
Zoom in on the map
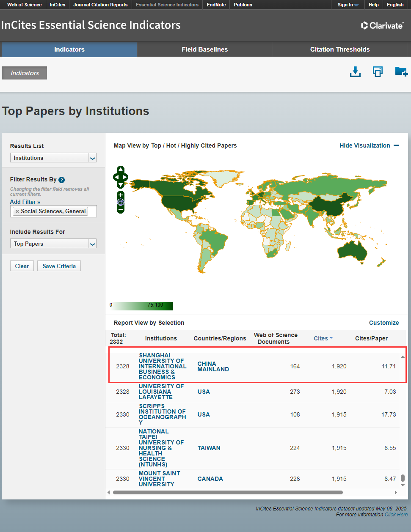pyautogui.click(x=121, y=195)
